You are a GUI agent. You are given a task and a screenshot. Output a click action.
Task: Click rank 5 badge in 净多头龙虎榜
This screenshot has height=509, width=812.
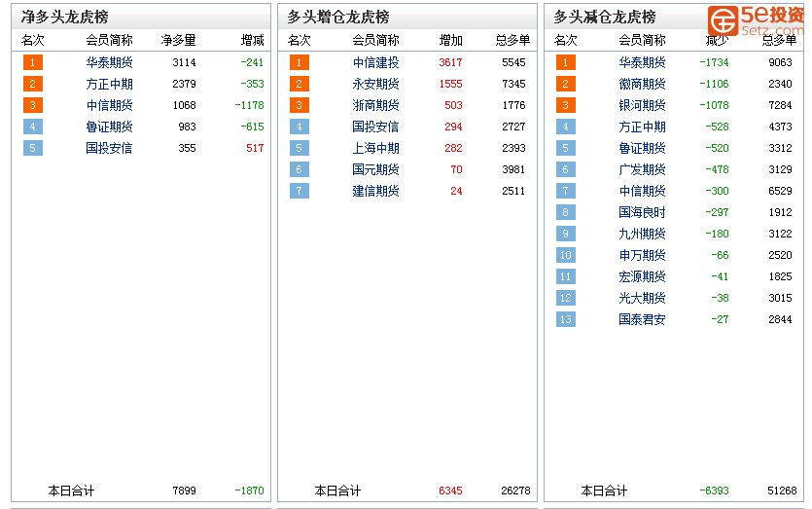(33, 148)
